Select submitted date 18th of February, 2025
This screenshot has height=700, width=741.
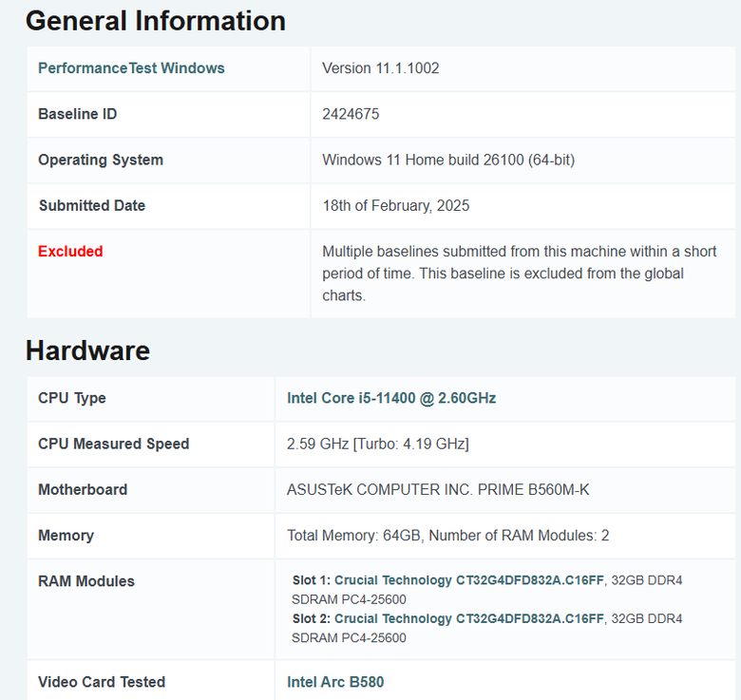[396, 205]
